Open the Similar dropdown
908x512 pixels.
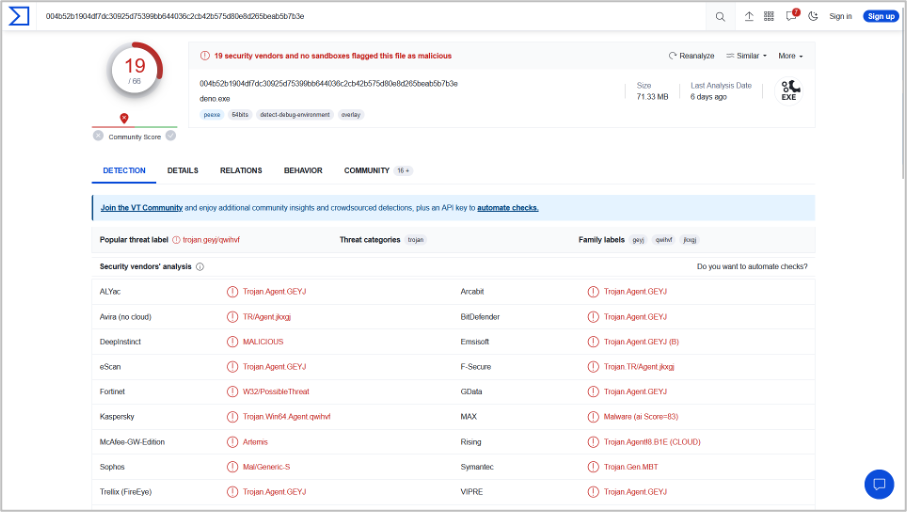point(746,56)
